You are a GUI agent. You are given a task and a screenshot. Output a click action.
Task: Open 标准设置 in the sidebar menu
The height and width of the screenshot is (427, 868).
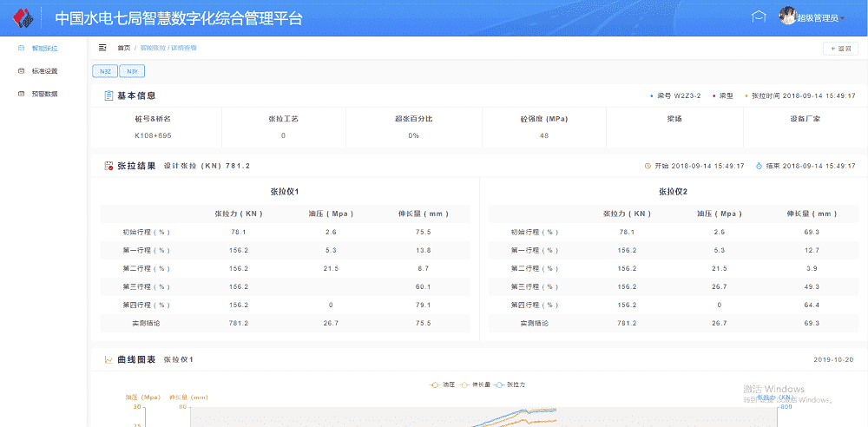(44, 71)
